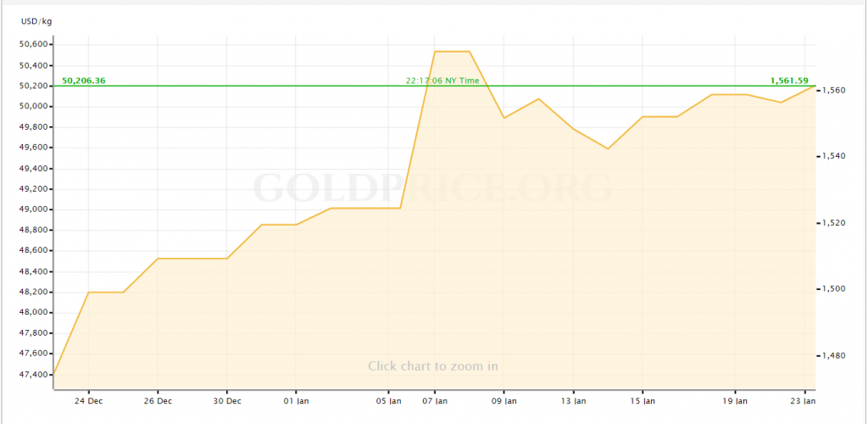Click the "Click chart to zoom in" text
Screen dimensions: 868x424
click(432, 366)
